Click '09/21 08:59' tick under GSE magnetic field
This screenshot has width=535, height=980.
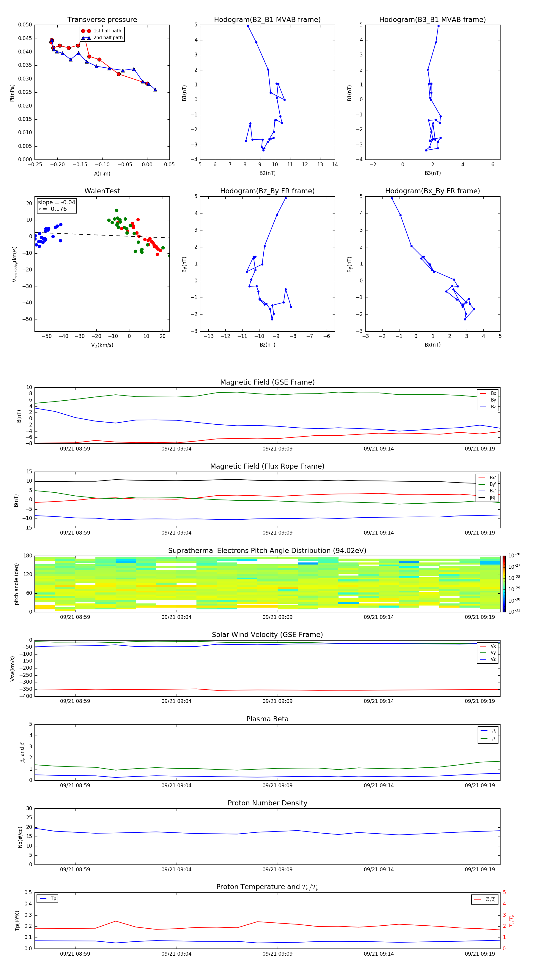pos(75,448)
